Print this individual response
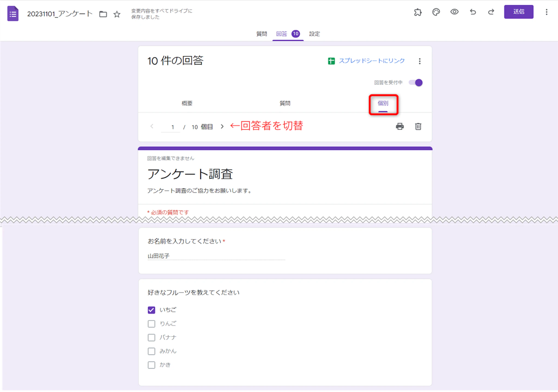Viewport: 558px width, 392px height. point(400,127)
